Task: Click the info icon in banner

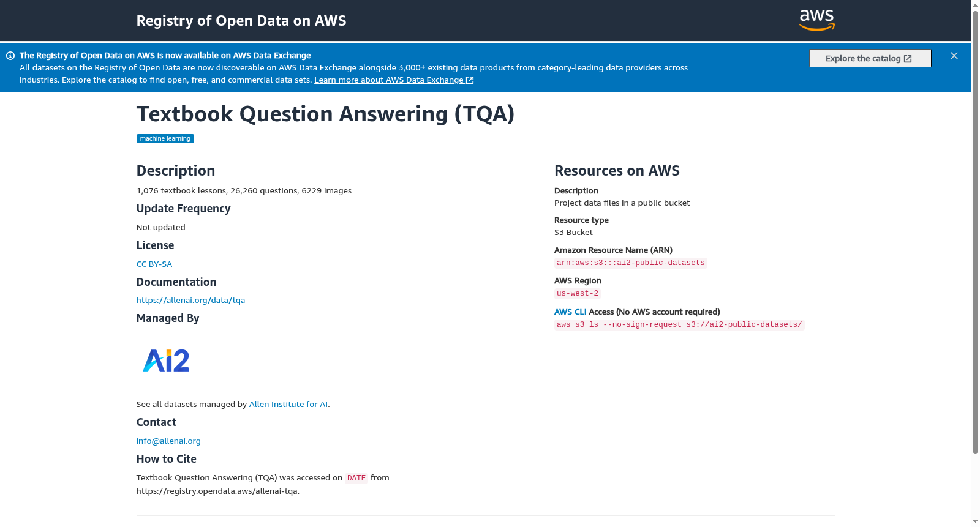Action: click(10, 56)
